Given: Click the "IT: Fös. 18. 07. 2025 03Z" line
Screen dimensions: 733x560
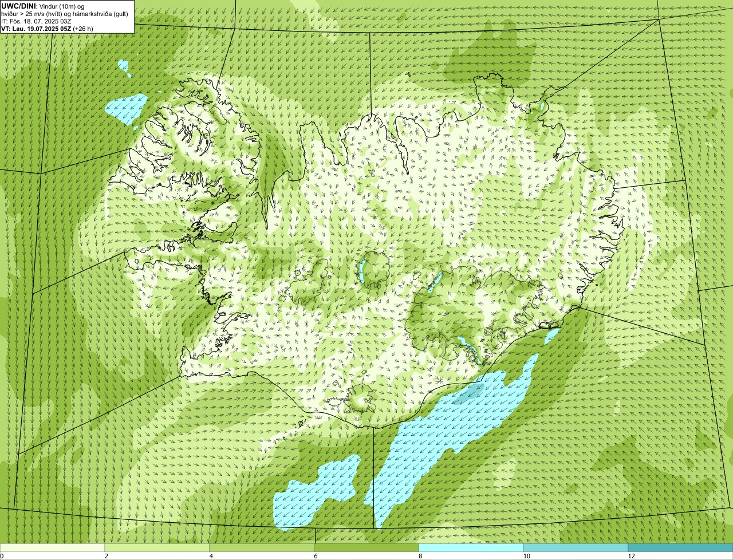Looking at the screenshot, I should coord(37,21).
